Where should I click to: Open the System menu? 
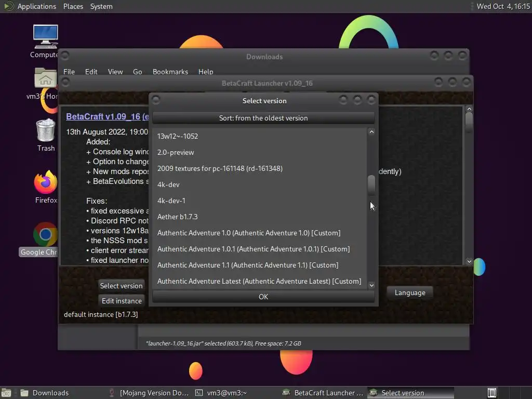[101, 6]
